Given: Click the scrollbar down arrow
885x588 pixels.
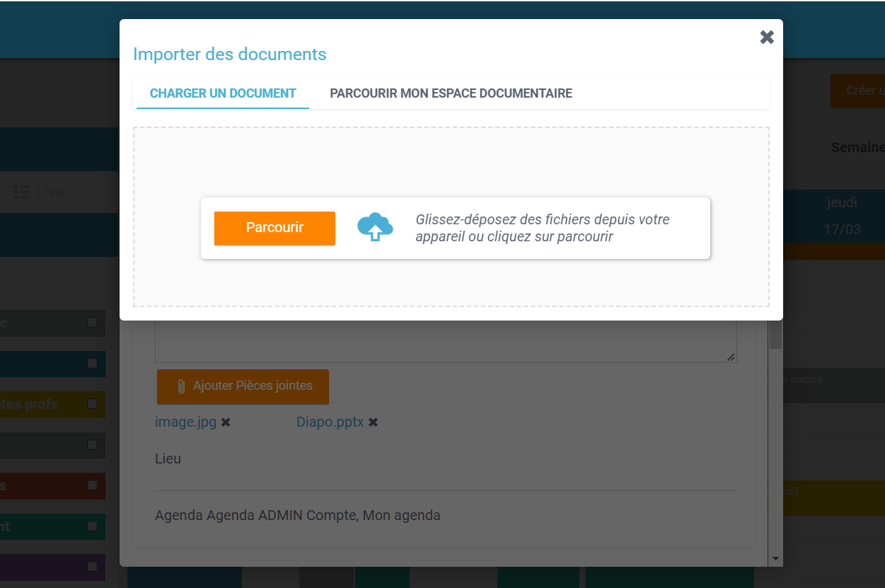Looking at the screenshot, I should click(775, 559).
